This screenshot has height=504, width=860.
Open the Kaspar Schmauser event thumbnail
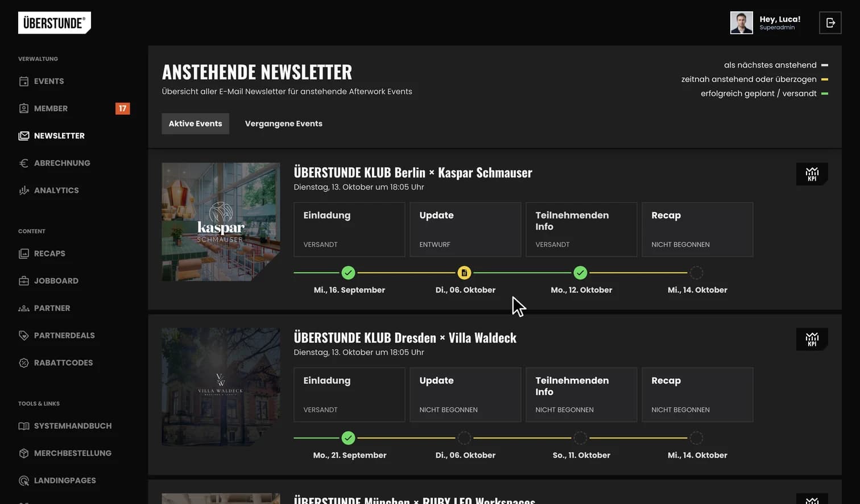[221, 222]
